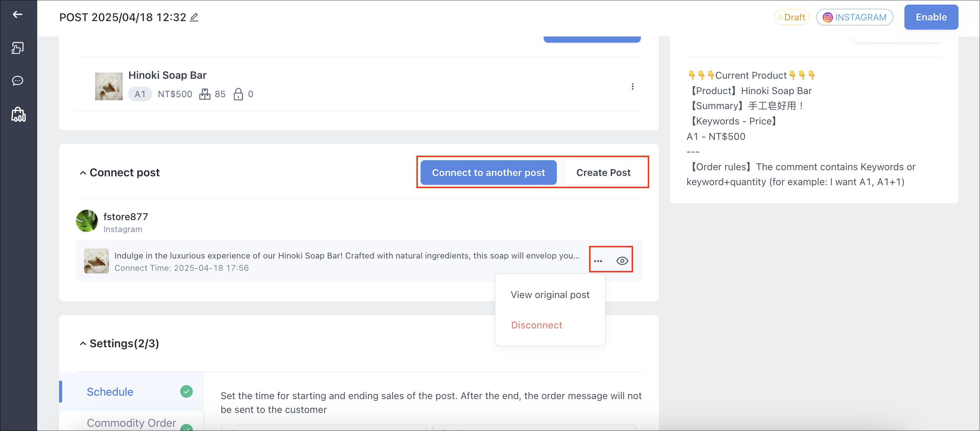Open the shopping bag sidebar icon

point(18,114)
